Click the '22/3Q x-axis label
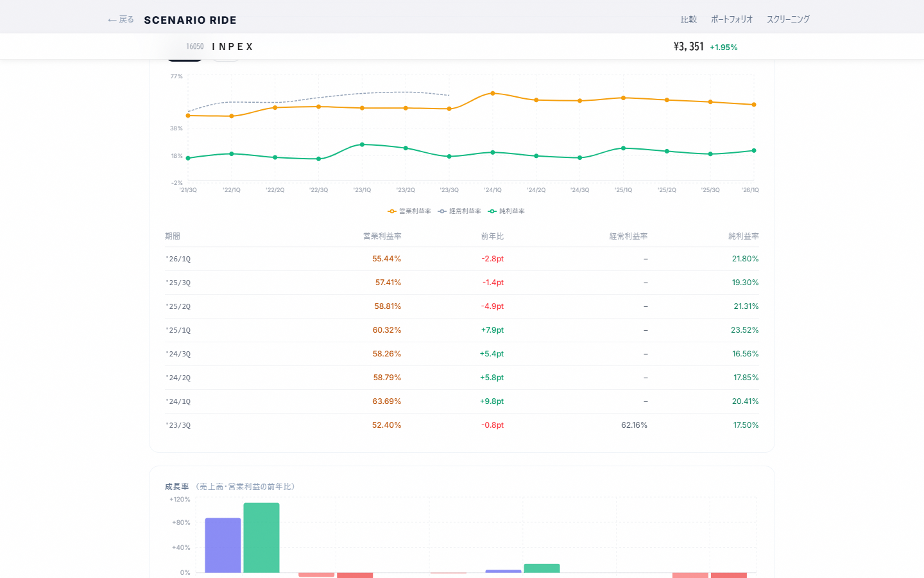Screen dimensions: 924x578 pos(319,190)
